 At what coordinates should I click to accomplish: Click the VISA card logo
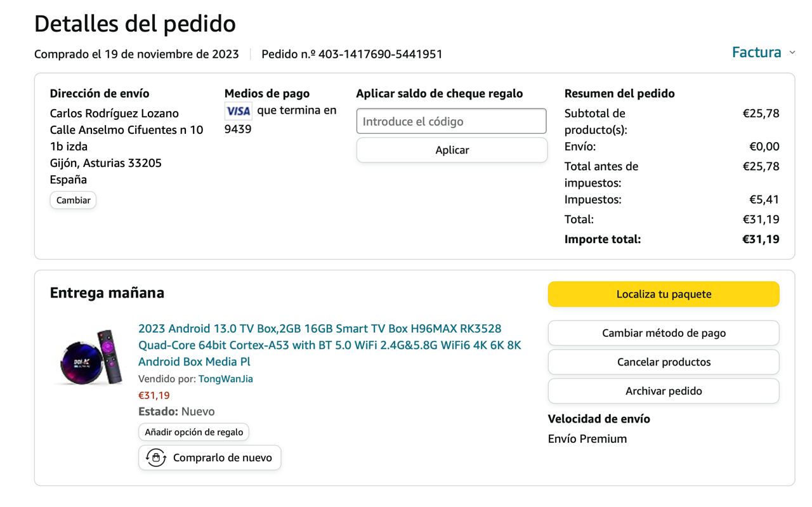coord(239,111)
